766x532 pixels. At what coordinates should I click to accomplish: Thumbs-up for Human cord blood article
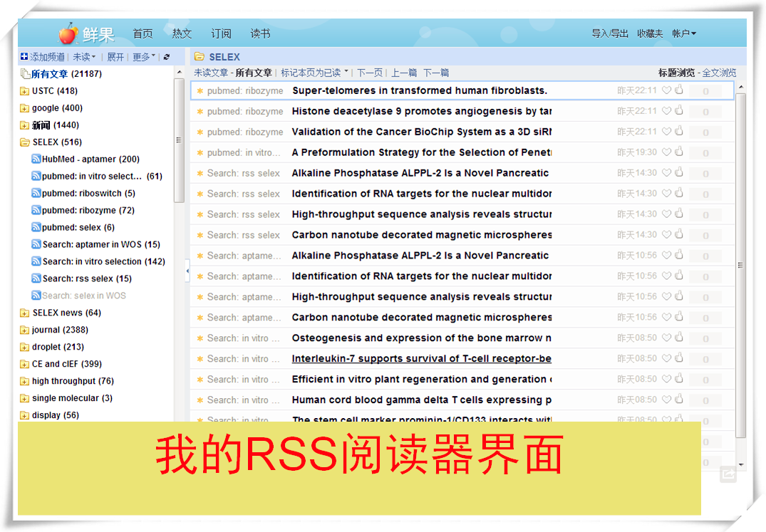pyautogui.click(x=679, y=400)
